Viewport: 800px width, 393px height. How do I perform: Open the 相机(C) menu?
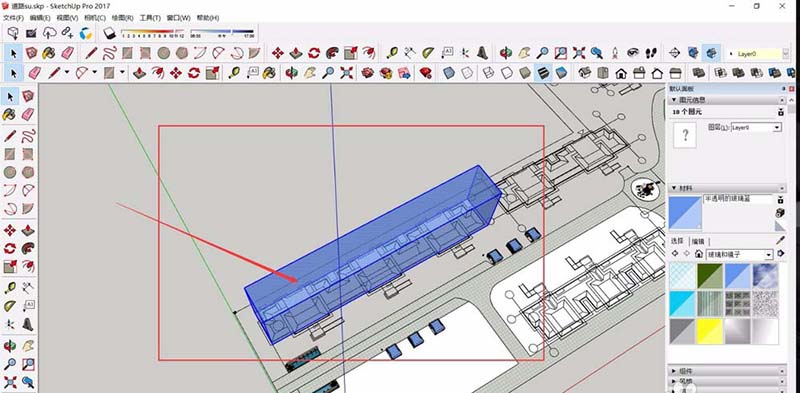tap(95, 18)
